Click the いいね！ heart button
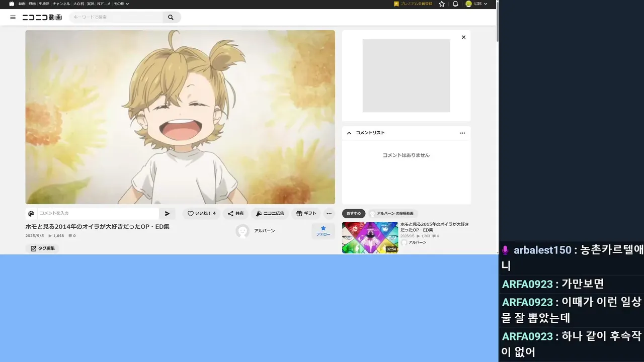This screenshot has width=644, height=362. pyautogui.click(x=201, y=214)
